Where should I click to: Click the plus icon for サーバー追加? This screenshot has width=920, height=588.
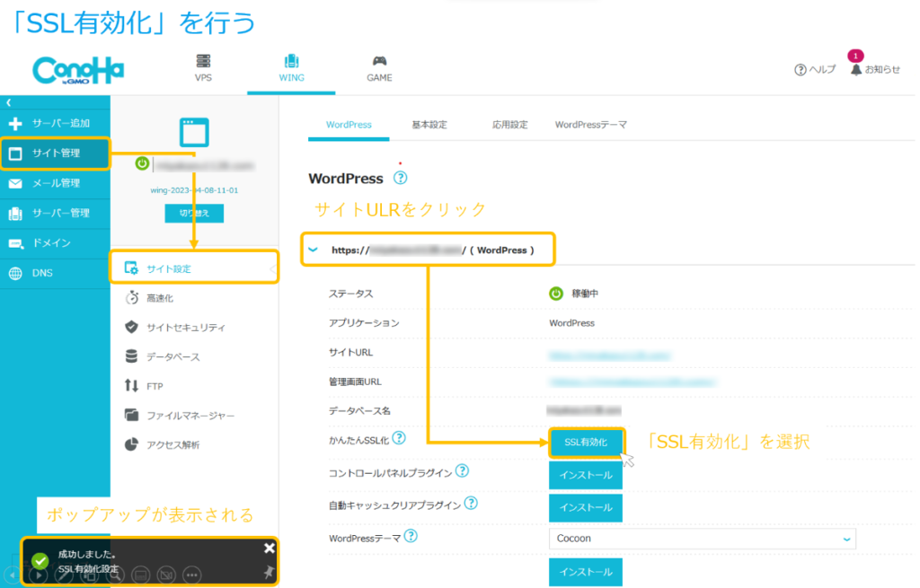pos(16,124)
